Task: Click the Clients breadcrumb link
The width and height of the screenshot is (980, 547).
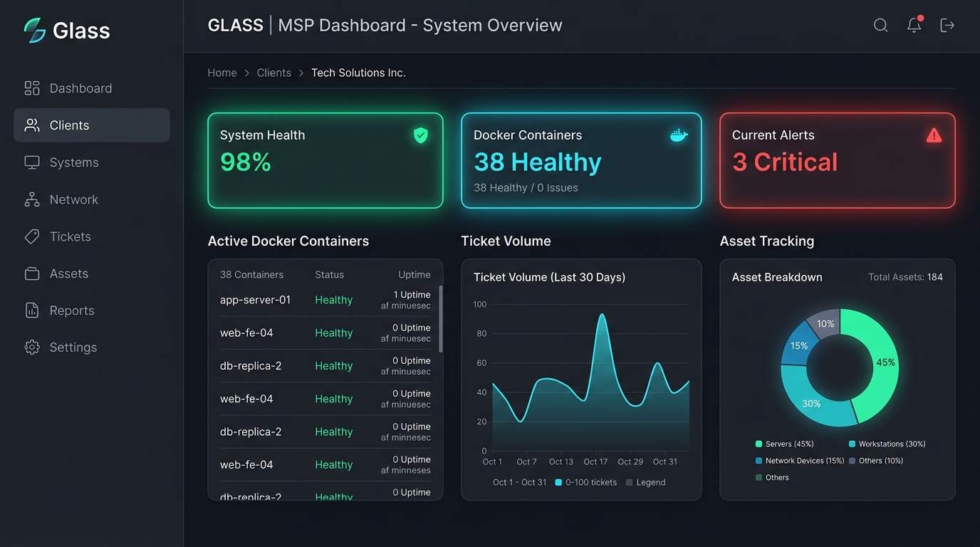Action: pos(274,73)
